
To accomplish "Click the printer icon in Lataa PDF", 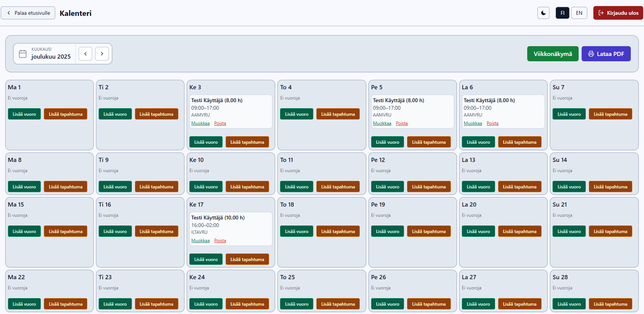I will (591, 54).
